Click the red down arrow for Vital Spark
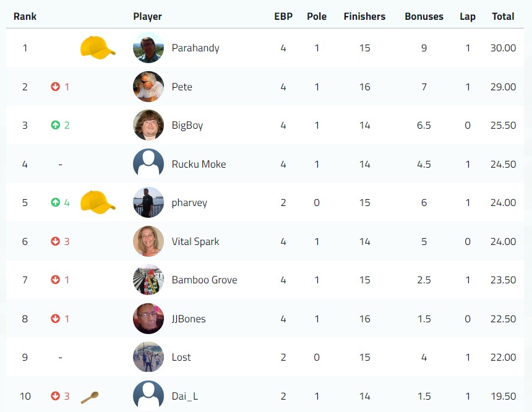This screenshot has height=412, width=532. [x=55, y=241]
